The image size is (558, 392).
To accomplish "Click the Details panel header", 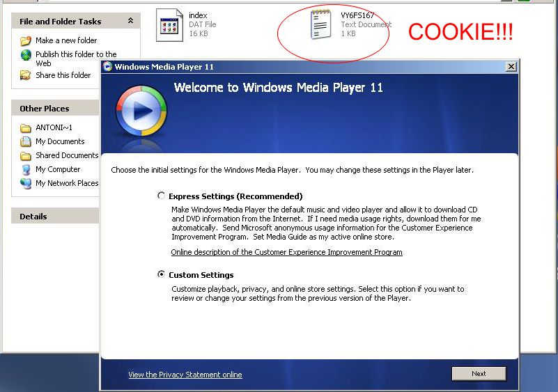I will 56,217.
